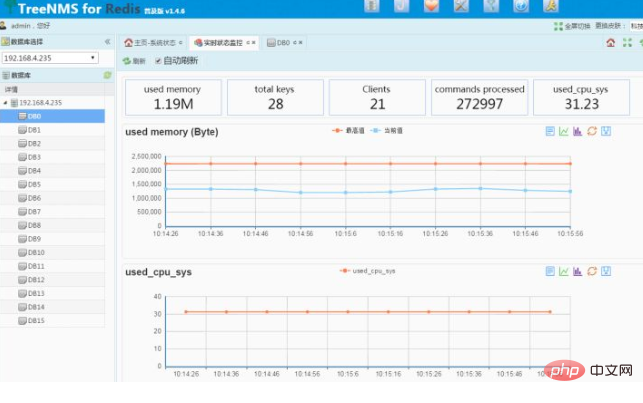This screenshot has height=403, width=643.
Task: Save used_cpu_sys chart as image
Action: pos(606,271)
